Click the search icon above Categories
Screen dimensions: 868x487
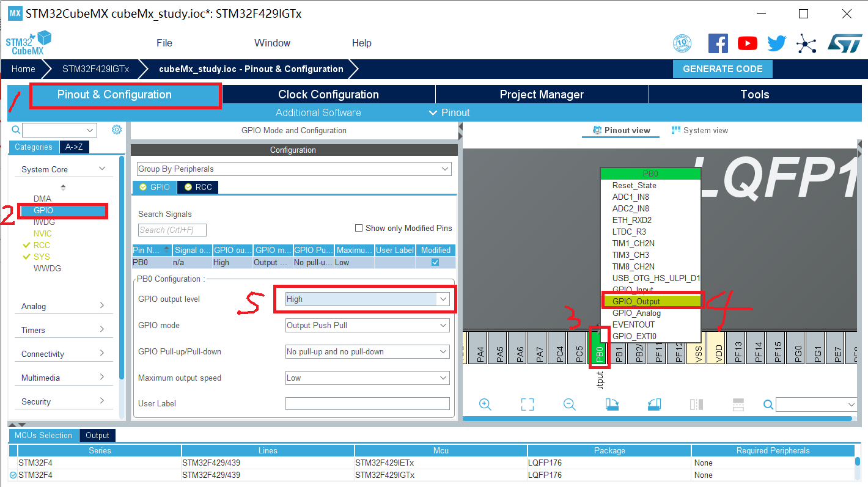pos(16,130)
